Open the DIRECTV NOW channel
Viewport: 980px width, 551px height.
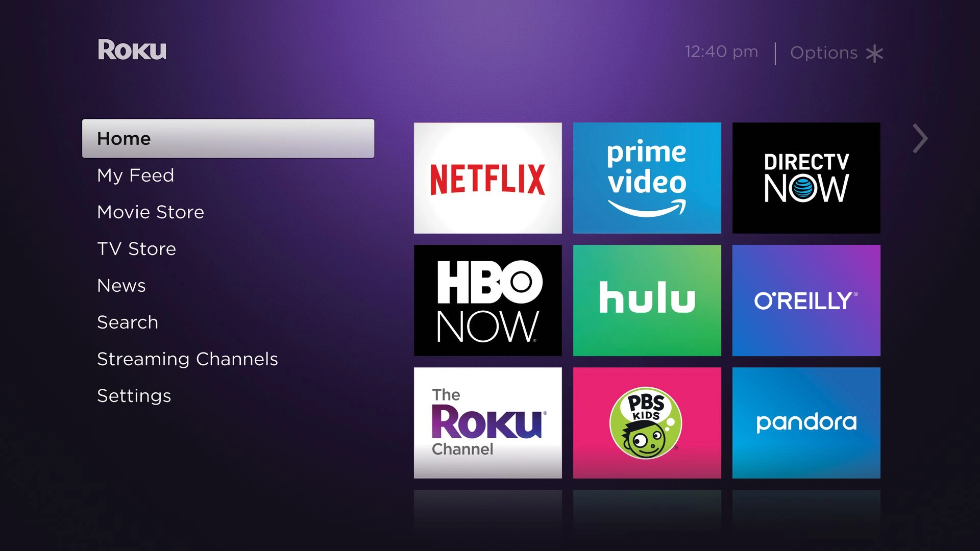point(806,178)
